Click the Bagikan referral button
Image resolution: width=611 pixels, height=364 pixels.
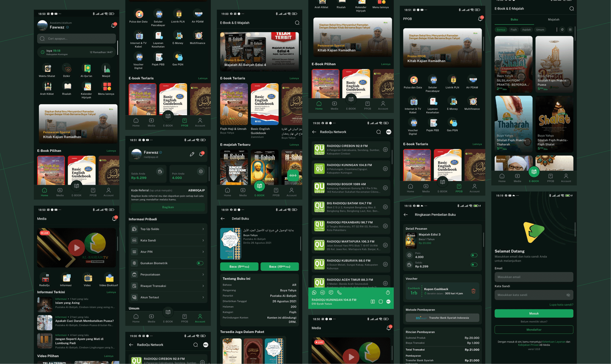pos(168,207)
